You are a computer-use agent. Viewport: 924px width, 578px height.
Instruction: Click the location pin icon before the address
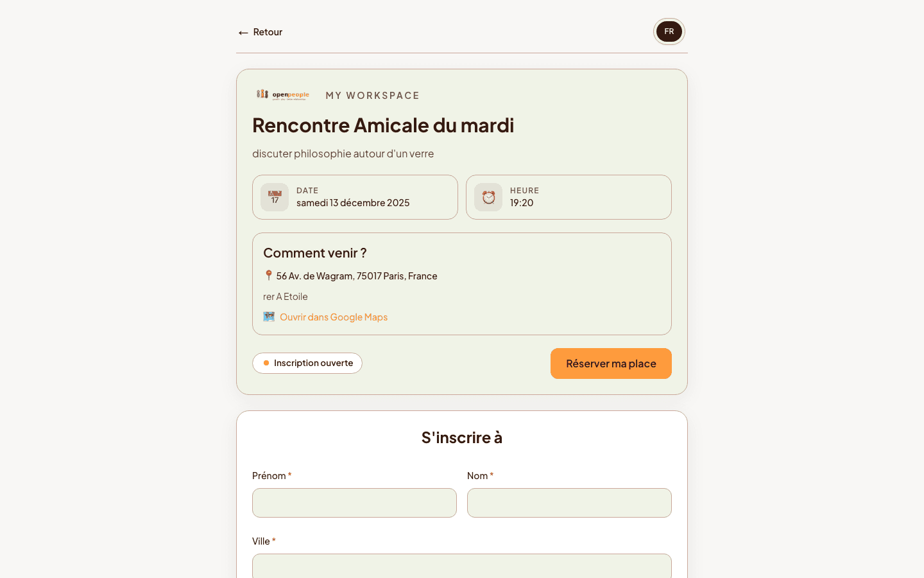[x=268, y=275]
